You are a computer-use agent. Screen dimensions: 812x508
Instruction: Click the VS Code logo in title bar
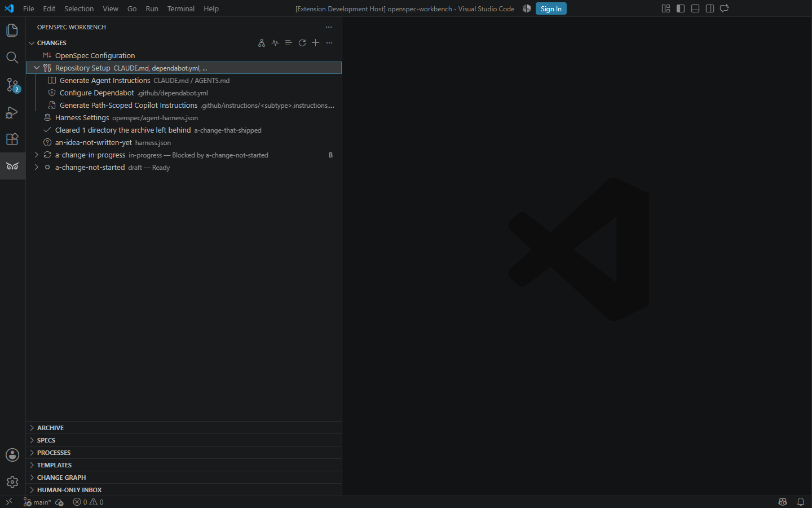[x=9, y=8]
